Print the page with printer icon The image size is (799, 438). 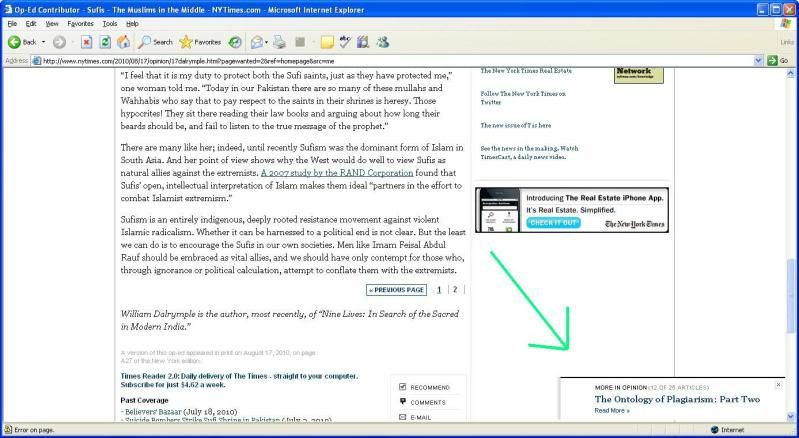tap(279, 42)
